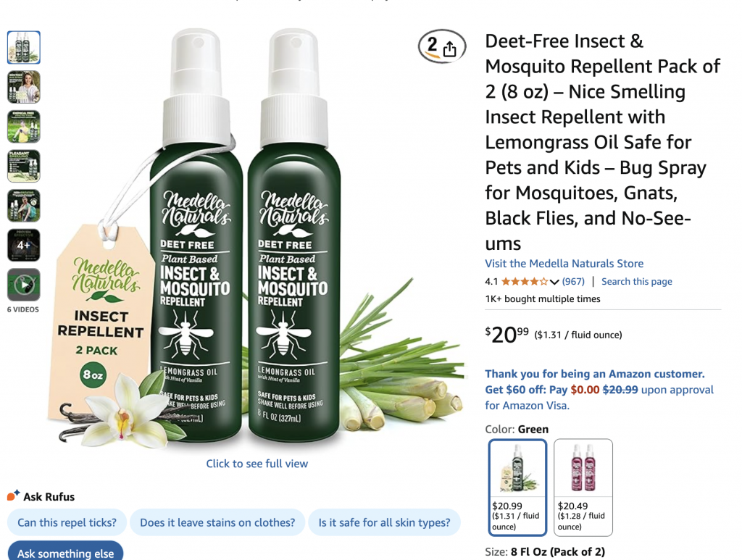Open the Ask Rufus sparkle icon
Image resolution: width=742 pixels, height=560 pixels.
coord(13,496)
